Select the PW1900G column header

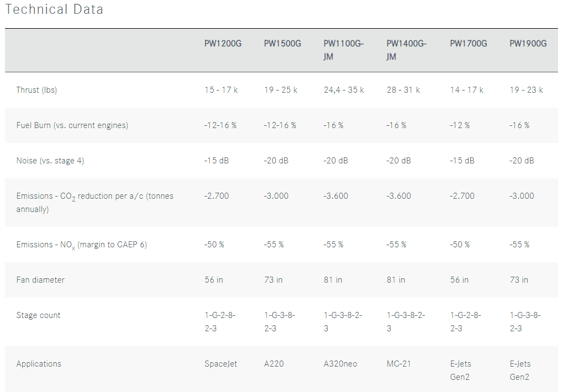pyautogui.click(x=528, y=44)
